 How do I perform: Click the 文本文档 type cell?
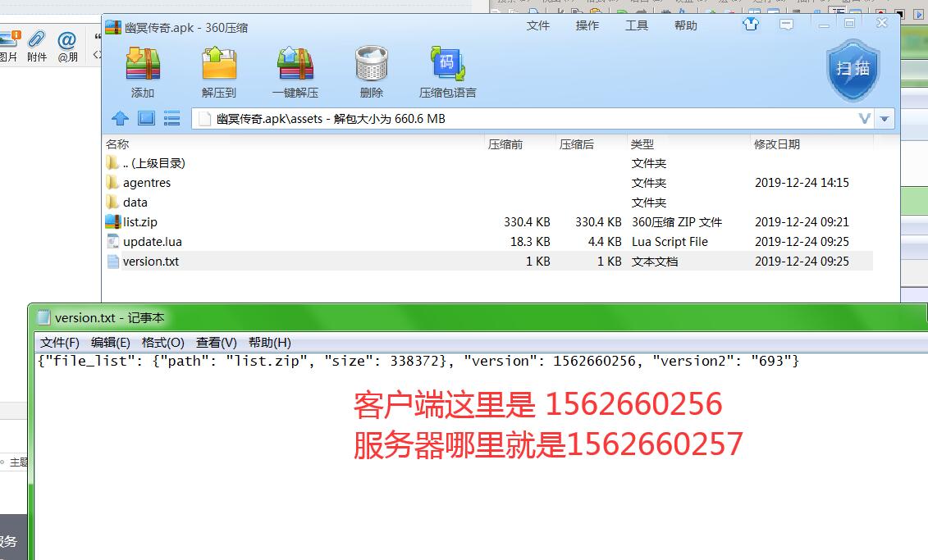coord(655,262)
